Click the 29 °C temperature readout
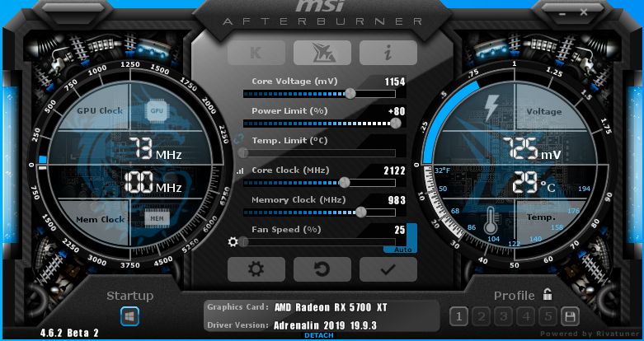Screen dimensions: 644x341 click(x=534, y=183)
